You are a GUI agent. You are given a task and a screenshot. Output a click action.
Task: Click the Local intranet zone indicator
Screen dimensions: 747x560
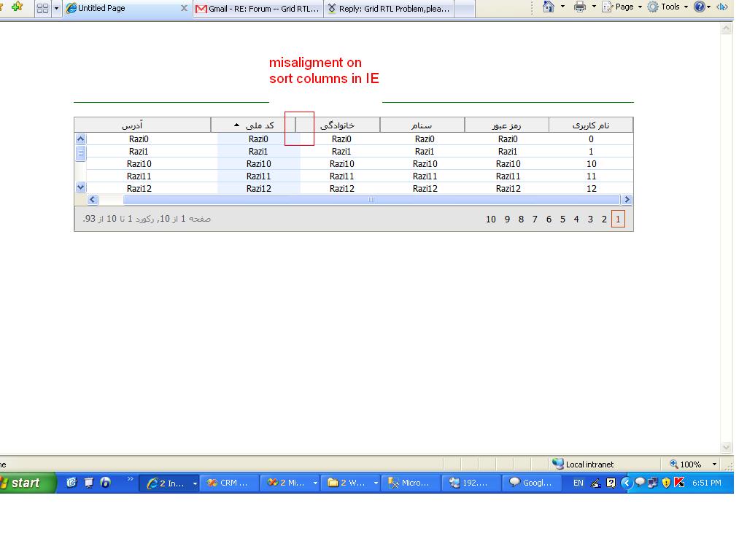(583, 464)
